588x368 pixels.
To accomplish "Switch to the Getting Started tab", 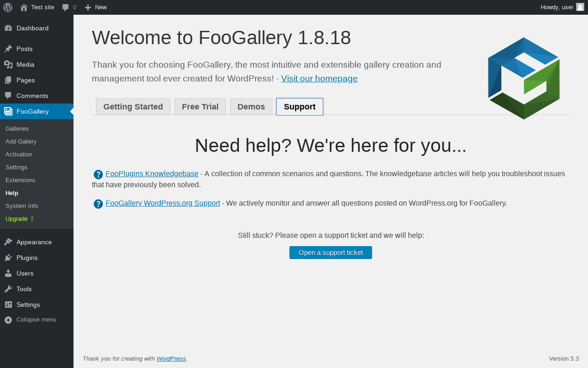I will tap(133, 107).
